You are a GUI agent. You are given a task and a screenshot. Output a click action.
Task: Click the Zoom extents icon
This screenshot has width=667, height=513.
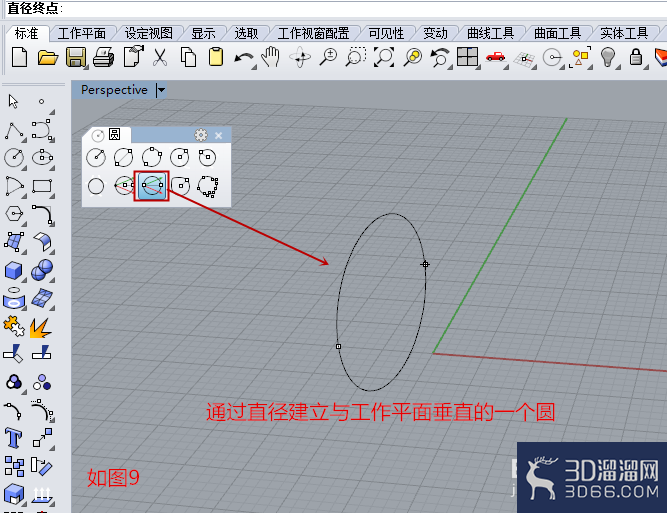[x=384, y=57]
